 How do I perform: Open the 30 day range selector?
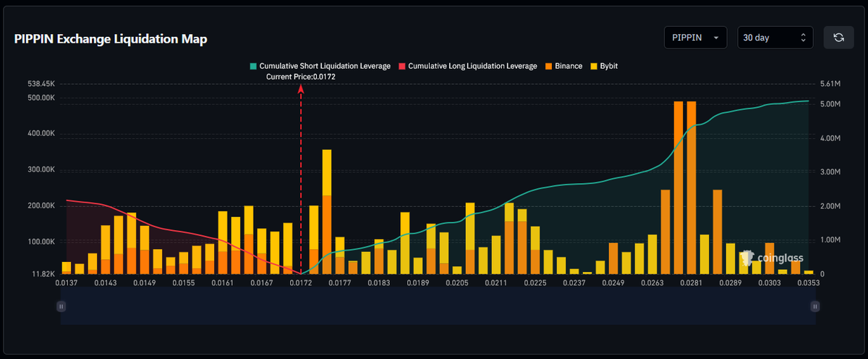(x=775, y=38)
